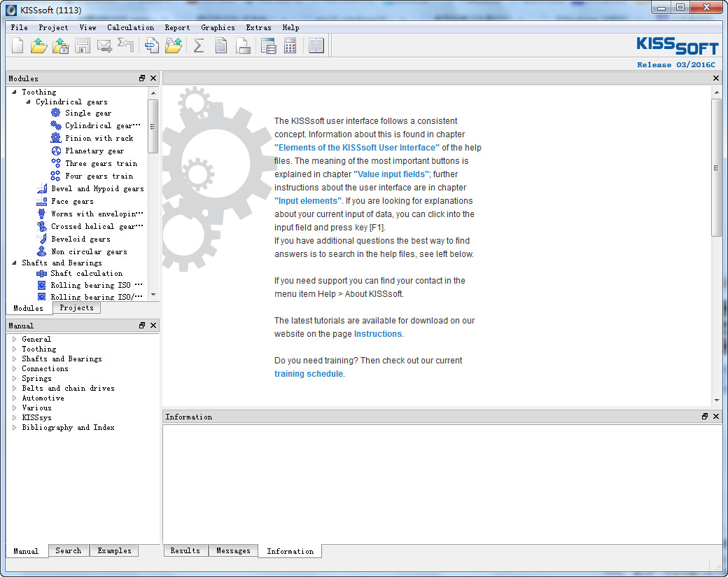Follow the training schedule link
This screenshot has height=577, width=728.
(309, 374)
